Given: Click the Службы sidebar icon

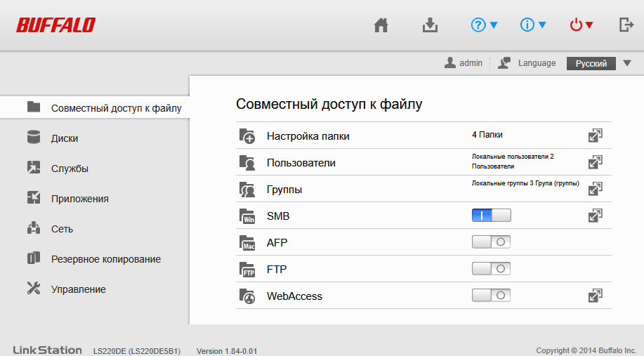Looking at the screenshot, I should 34,167.
